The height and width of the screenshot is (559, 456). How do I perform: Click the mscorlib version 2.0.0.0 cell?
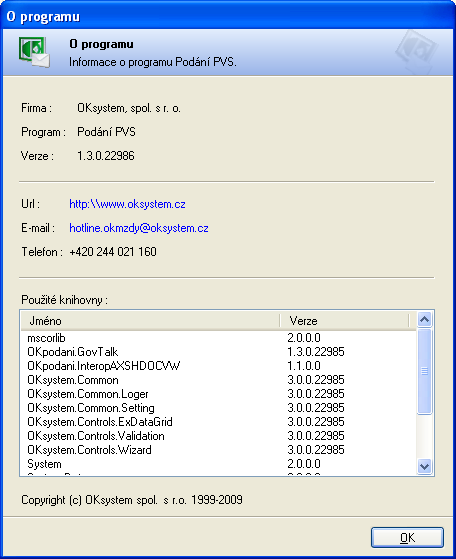tap(304, 338)
